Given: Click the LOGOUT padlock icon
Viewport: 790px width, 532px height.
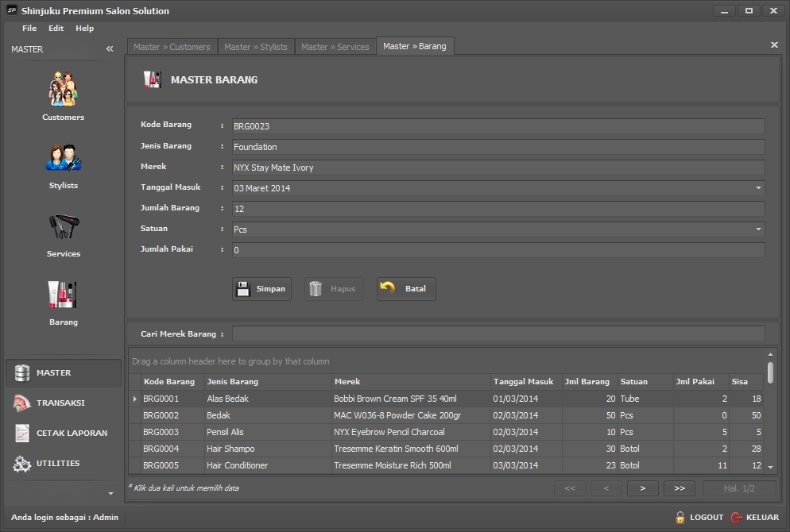Looking at the screenshot, I should point(680,518).
